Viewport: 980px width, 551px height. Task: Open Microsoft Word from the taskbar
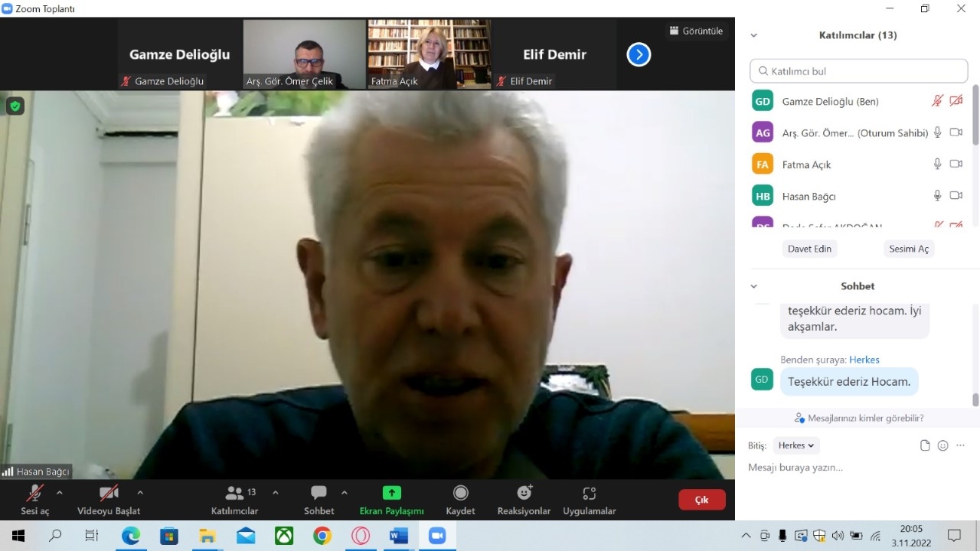click(x=399, y=536)
